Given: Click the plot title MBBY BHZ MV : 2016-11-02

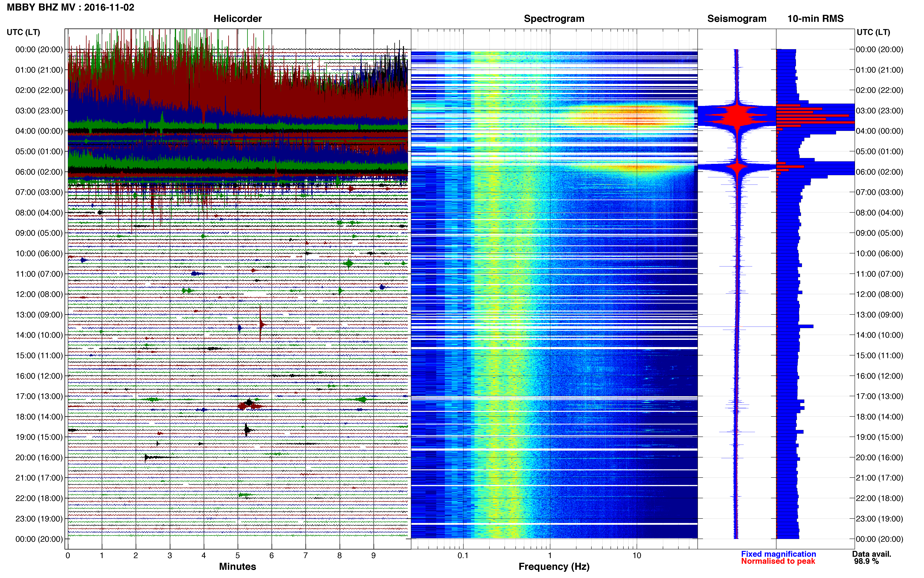Looking at the screenshot, I should tap(71, 7).
